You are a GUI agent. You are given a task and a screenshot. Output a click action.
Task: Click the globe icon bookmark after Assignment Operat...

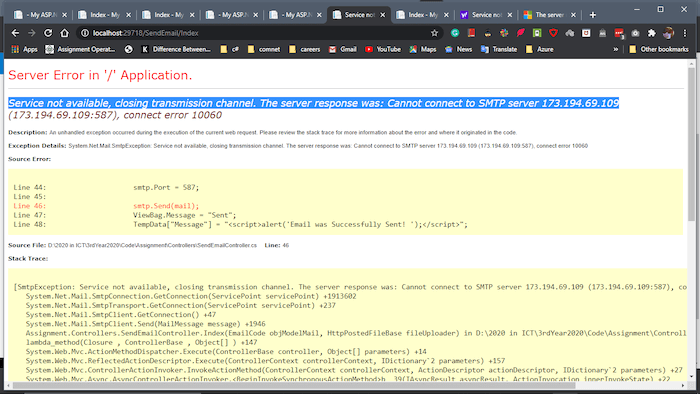click(129, 49)
